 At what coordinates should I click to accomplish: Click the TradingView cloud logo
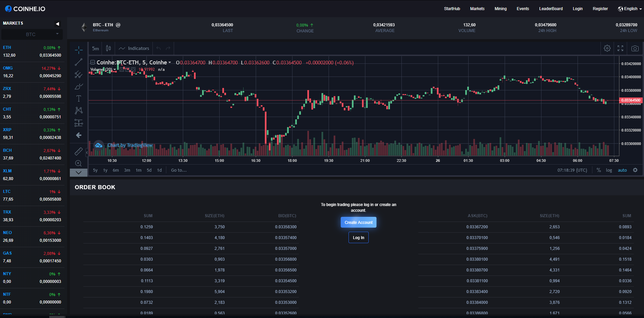tap(99, 145)
